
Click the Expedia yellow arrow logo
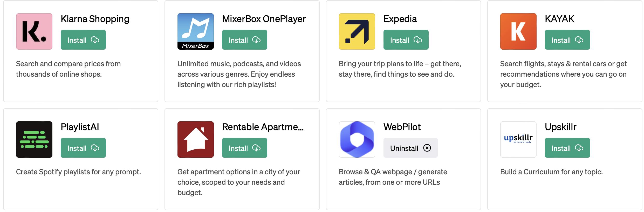(x=357, y=31)
